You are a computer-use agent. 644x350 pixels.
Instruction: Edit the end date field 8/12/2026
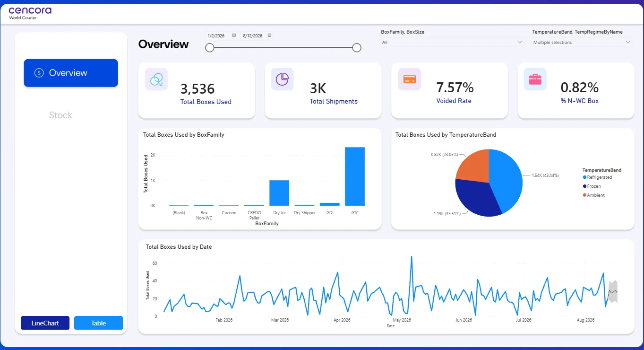click(x=253, y=35)
